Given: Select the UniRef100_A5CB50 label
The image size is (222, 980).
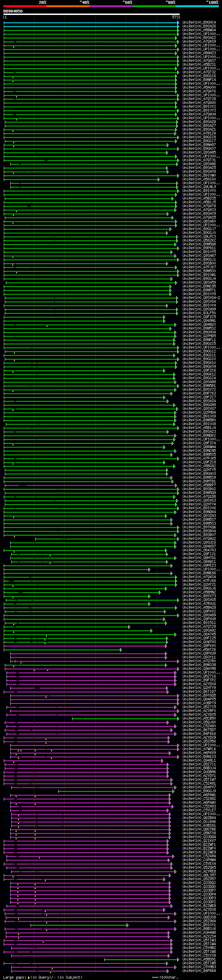Looking at the screenshot, I should coord(199,718).
